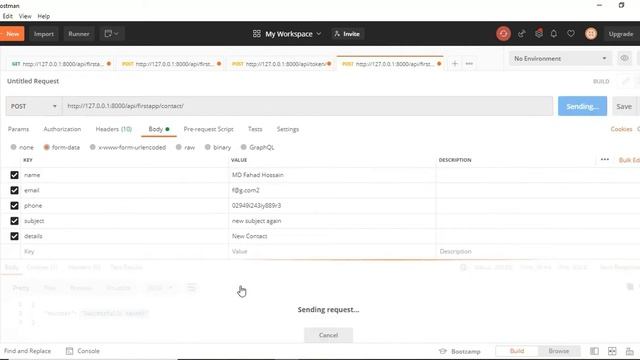Open the Edit menu
This screenshot has height=360, width=640.
[8, 16]
